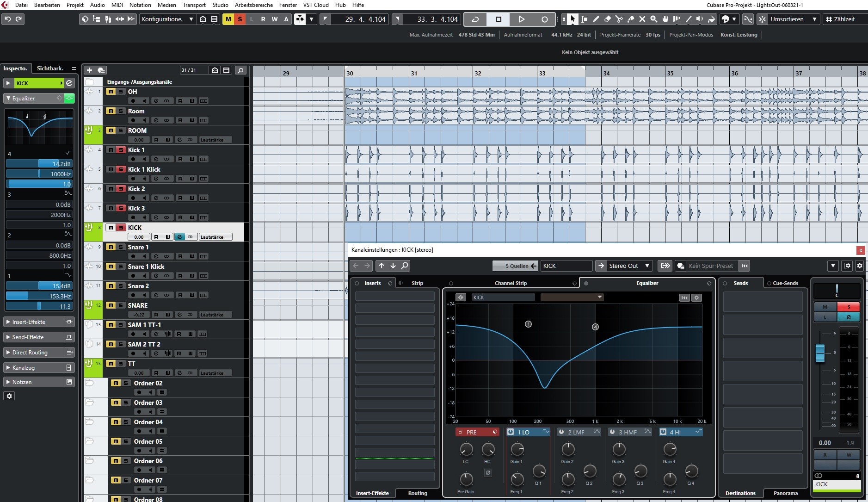Open channel settings functions gear icon
Viewport: 868px width, 502px height.
click(860, 266)
